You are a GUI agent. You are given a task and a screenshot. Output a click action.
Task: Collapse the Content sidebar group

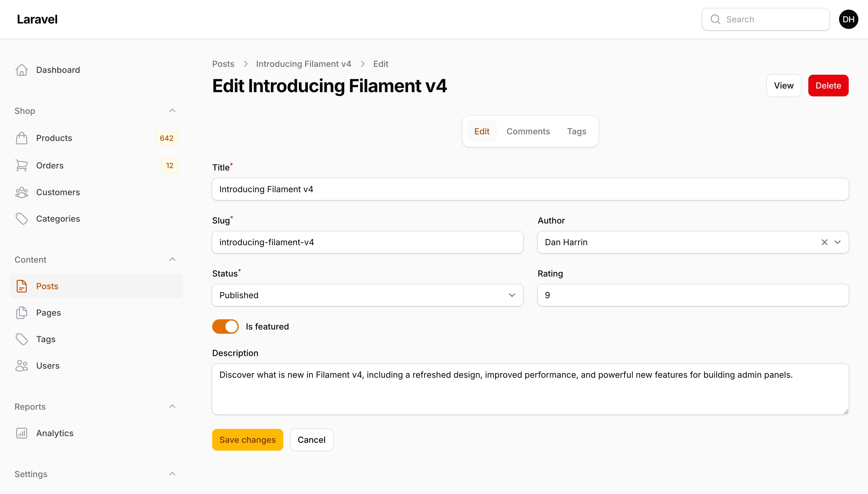click(172, 260)
